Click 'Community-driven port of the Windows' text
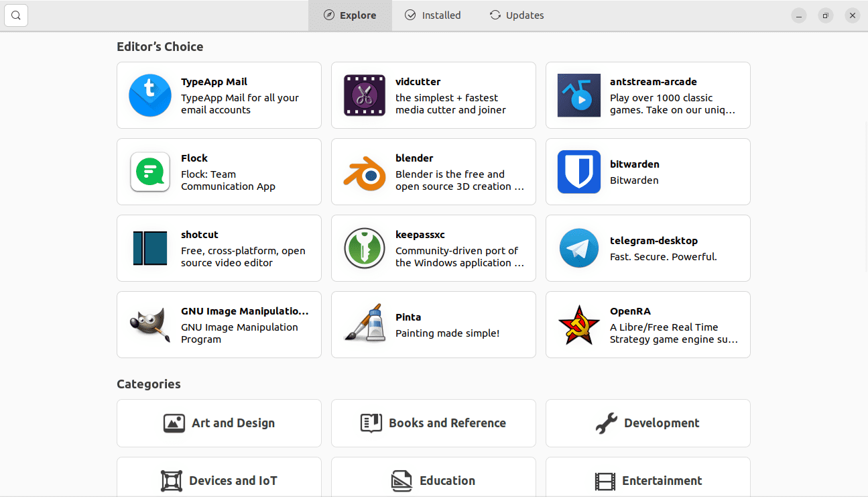Image resolution: width=868 pixels, height=497 pixels. click(x=460, y=257)
